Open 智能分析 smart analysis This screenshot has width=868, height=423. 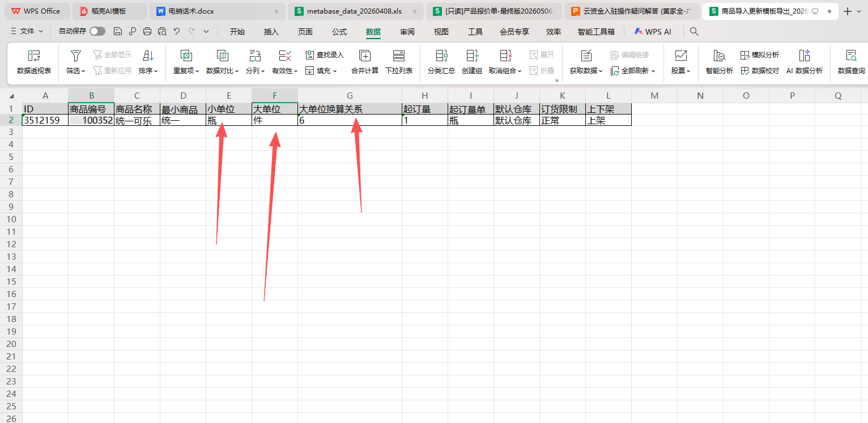click(720, 62)
